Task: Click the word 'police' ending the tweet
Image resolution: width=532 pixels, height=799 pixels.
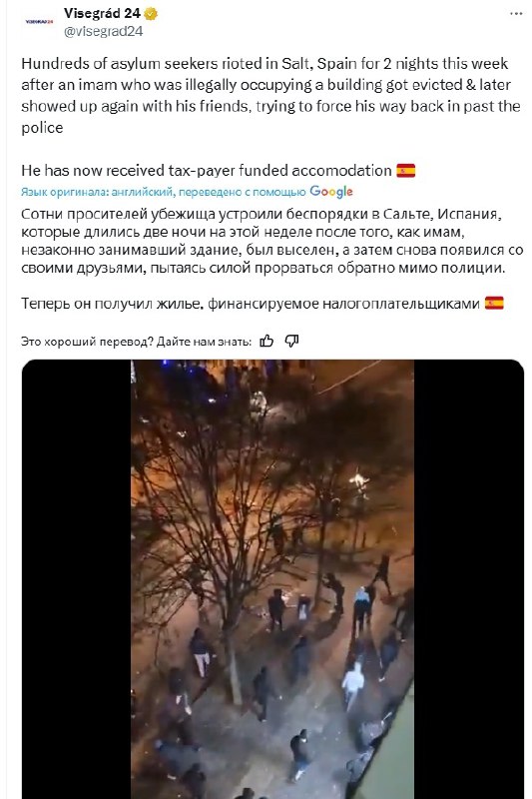Action: tap(42, 128)
